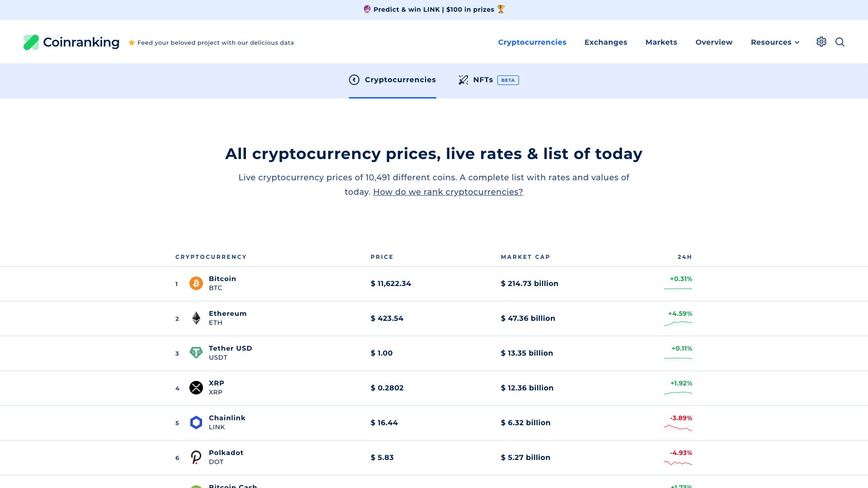The image size is (868, 488).
Task: Click the Ethereum diamond icon
Action: [196, 318]
